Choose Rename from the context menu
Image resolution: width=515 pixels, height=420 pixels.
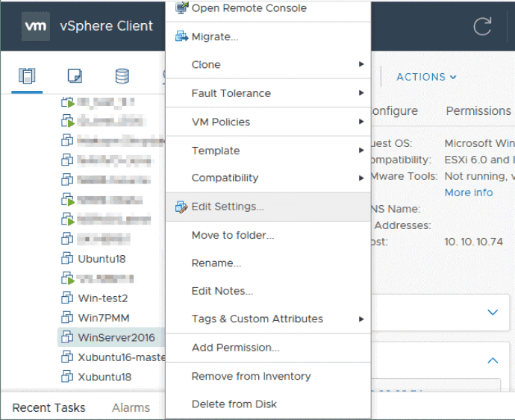pyautogui.click(x=216, y=263)
